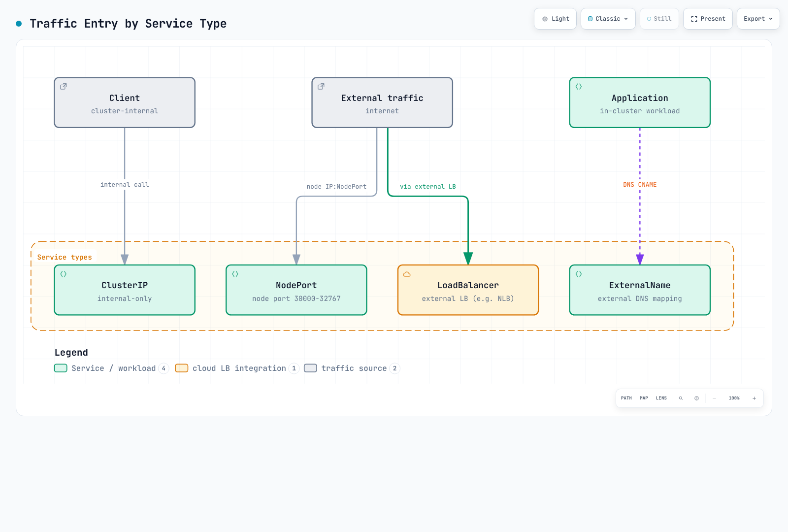Screen dimensions: 788x532
Task: Click the green Service / workload legend swatch
Action: (61, 368)
